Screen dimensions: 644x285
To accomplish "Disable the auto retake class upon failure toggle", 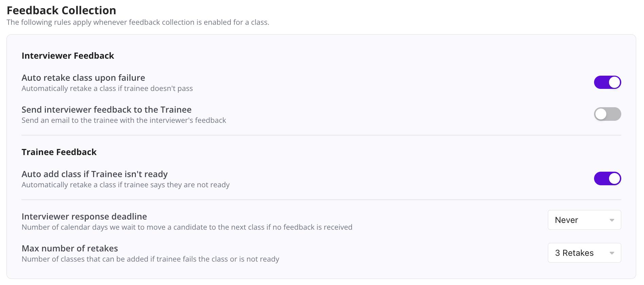I will point(607,82).
